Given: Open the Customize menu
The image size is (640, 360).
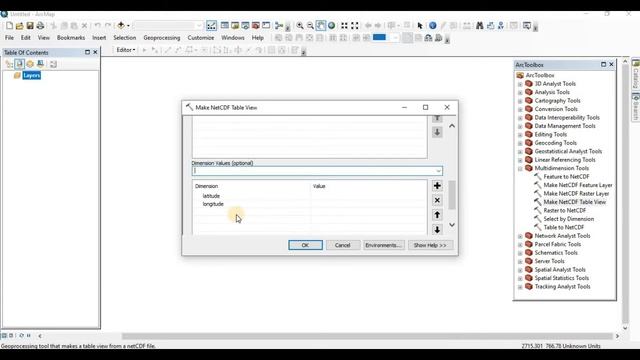Looking at the screenshot, I should [x=201, y=38].
